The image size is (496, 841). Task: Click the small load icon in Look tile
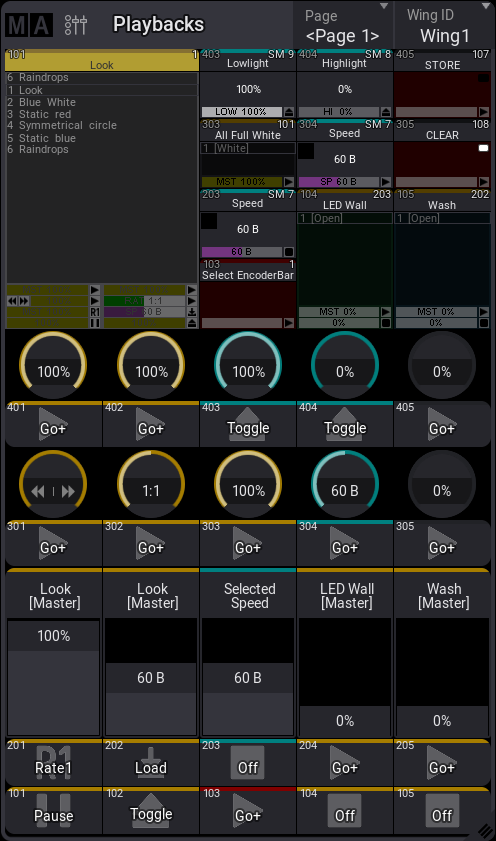(191, 312)
